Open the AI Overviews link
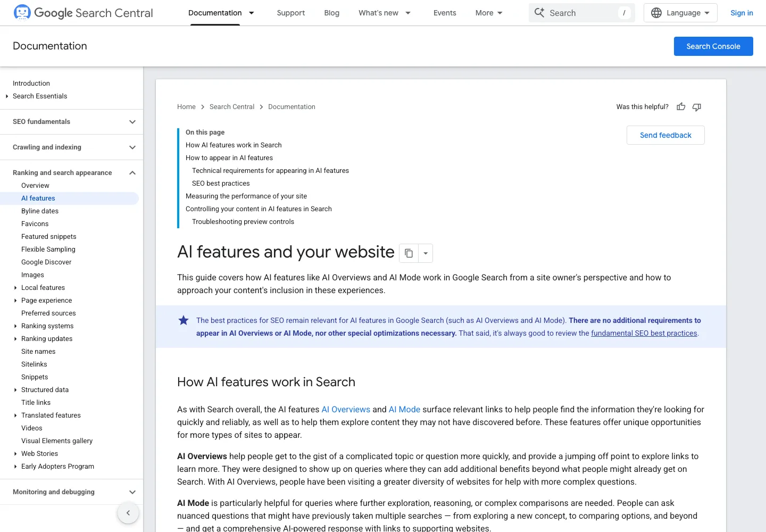This screenshot has height=532, width=766. (x=346, y=410)
